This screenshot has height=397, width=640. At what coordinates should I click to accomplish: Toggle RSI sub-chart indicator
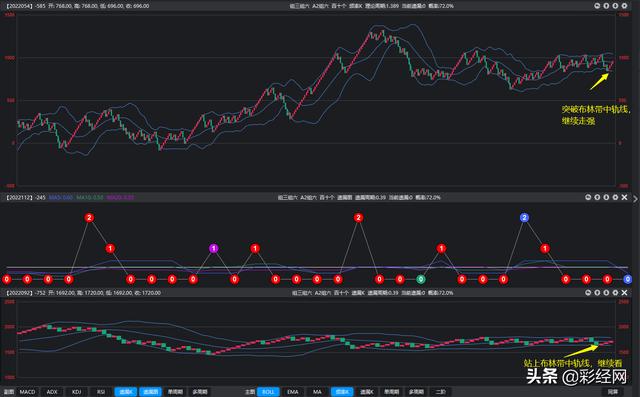click(x=101, y=392)
